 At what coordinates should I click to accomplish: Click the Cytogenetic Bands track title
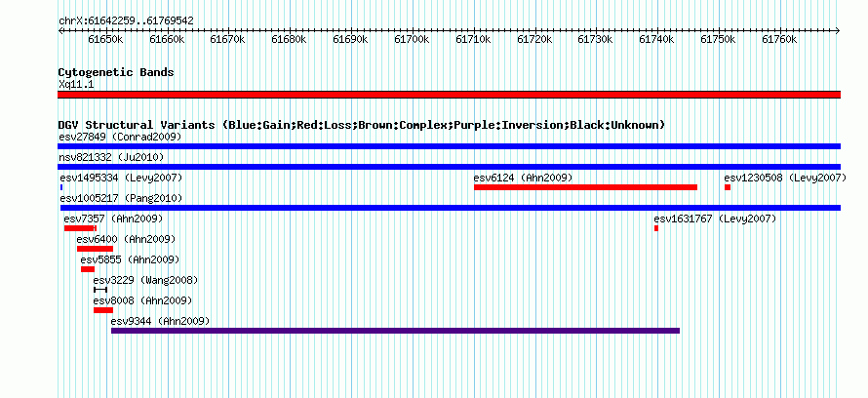pyautogui.click(x=116, y=72)
